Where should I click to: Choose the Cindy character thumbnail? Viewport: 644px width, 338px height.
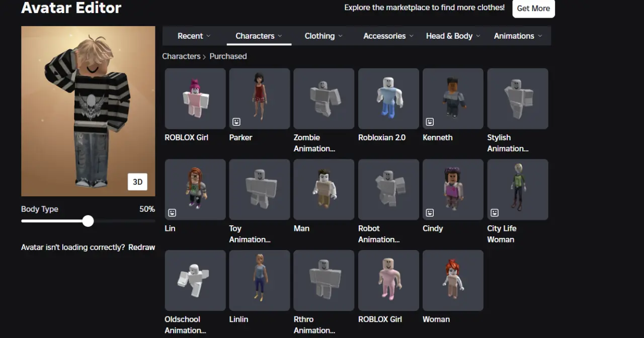tap(453, 190)
